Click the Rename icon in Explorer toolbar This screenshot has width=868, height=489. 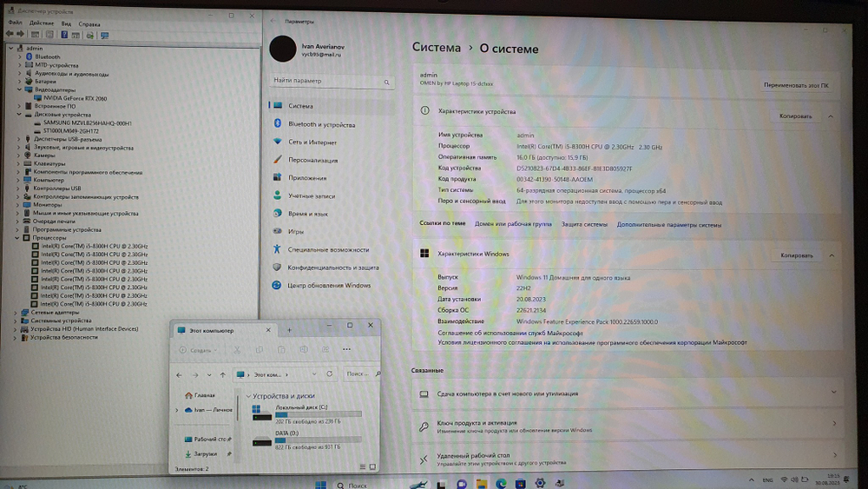(303, 349)
